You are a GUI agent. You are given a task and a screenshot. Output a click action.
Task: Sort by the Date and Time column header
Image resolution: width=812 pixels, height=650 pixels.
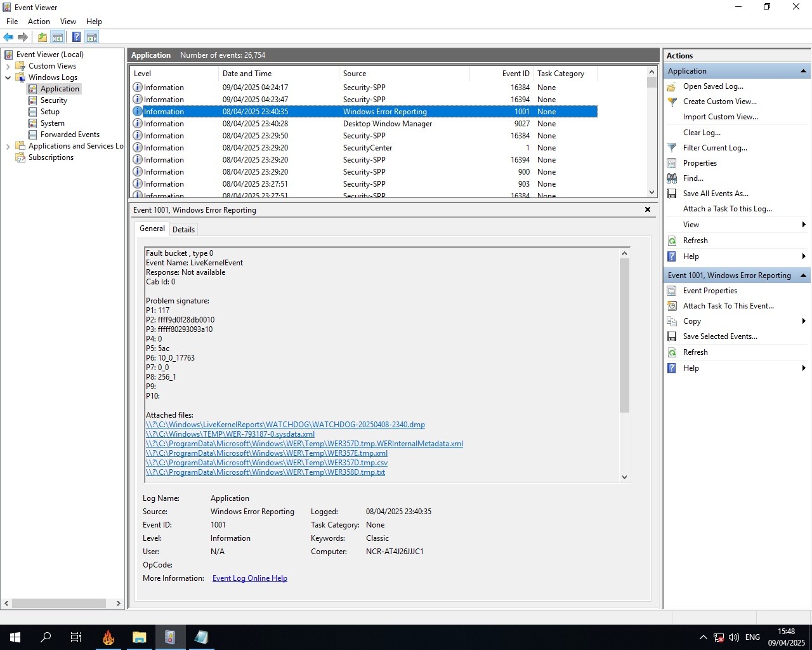(x=278, y=74)
